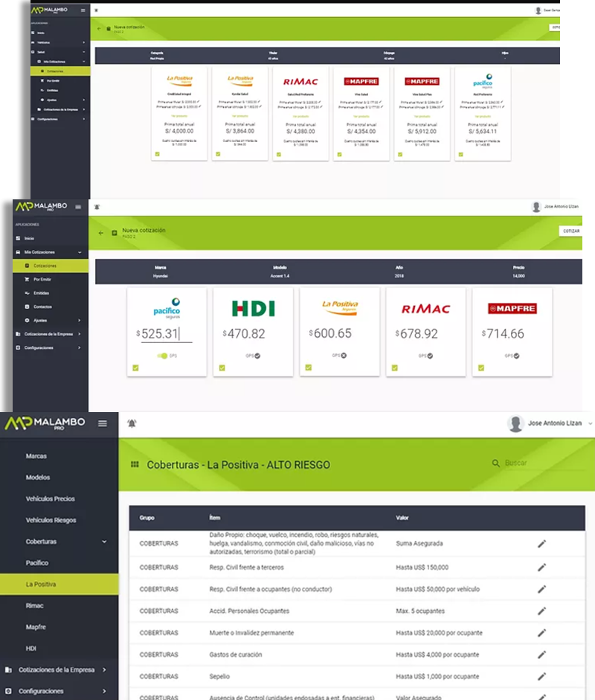Click the Buscar search field
This screenshot has height=700, width=595.
pyautogui.click(x=544, y=463)
